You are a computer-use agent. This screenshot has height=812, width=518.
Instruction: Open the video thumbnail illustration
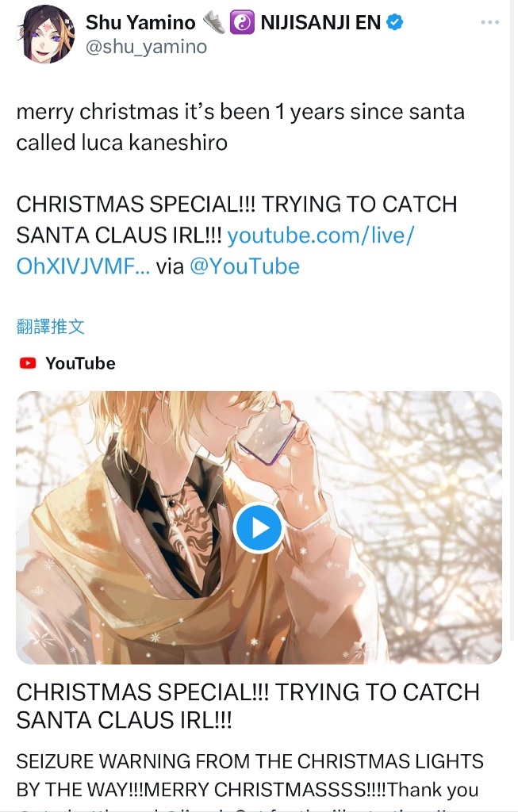259,527
